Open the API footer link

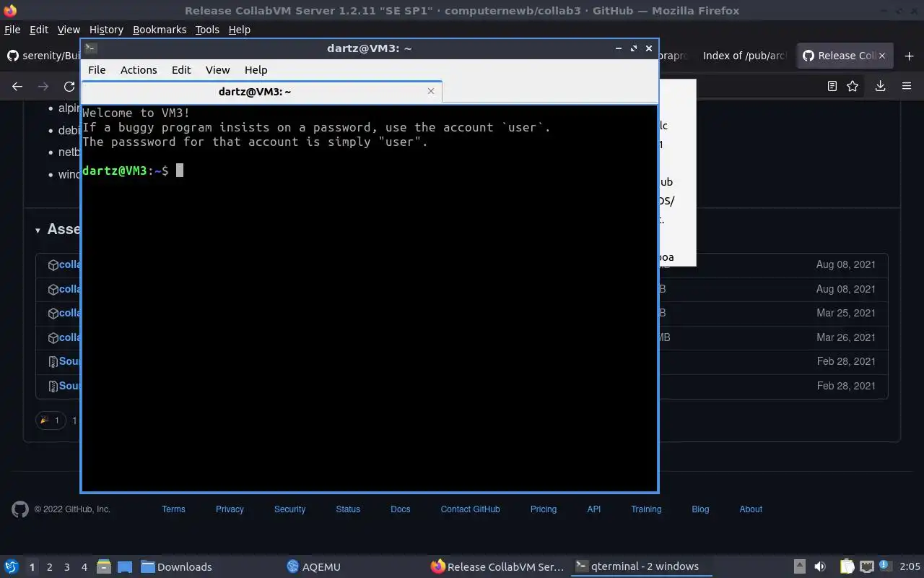point(594,509)
